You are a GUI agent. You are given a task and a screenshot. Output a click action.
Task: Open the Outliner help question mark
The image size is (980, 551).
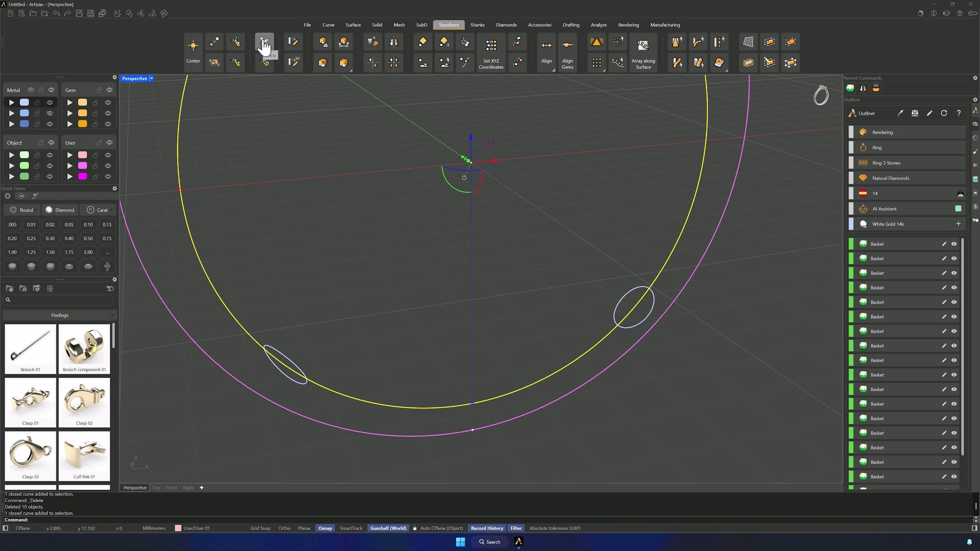959,113
